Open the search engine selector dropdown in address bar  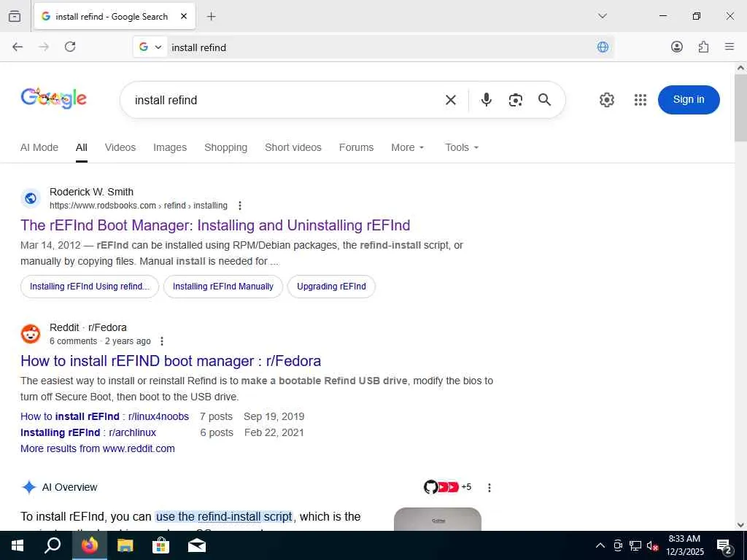150,47
